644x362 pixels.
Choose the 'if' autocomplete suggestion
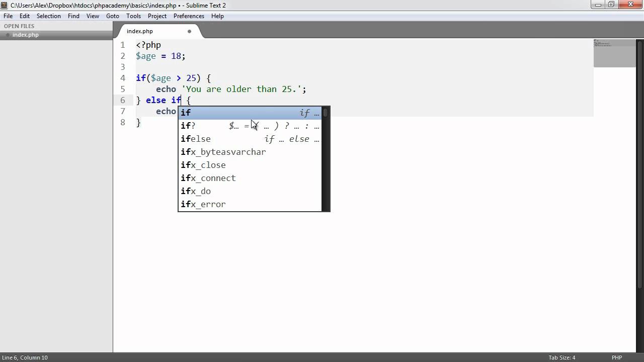tap(250, 113)
